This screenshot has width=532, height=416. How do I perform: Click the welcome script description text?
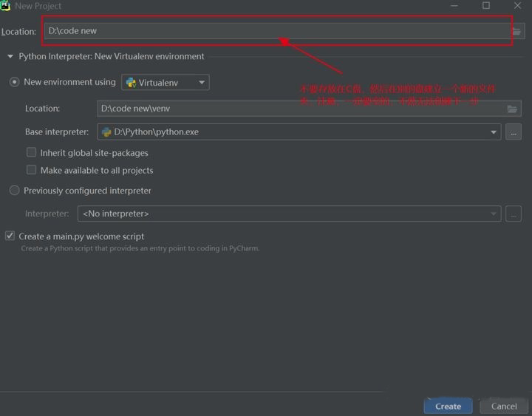(x=140, y=248)
